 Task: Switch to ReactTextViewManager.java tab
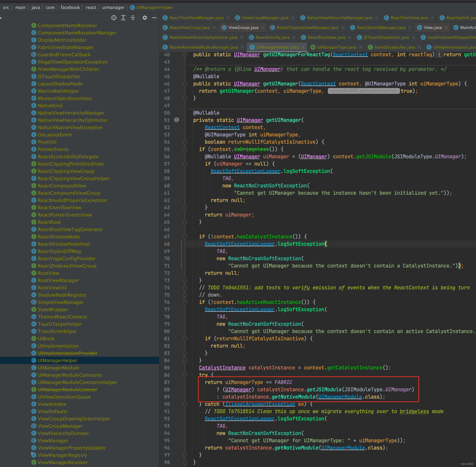point(196,18)
